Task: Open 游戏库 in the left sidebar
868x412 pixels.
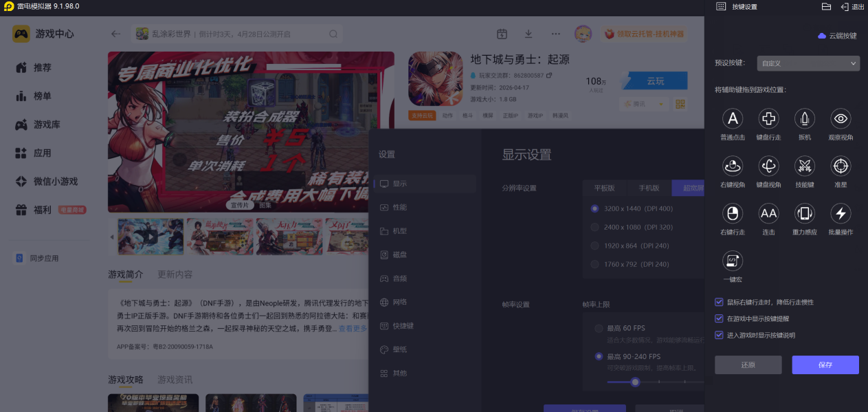Action: [x=47, y=124]
